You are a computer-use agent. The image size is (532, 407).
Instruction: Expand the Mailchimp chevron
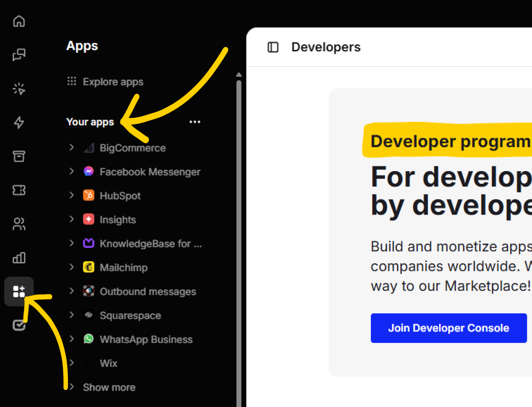tap(72, 267)
